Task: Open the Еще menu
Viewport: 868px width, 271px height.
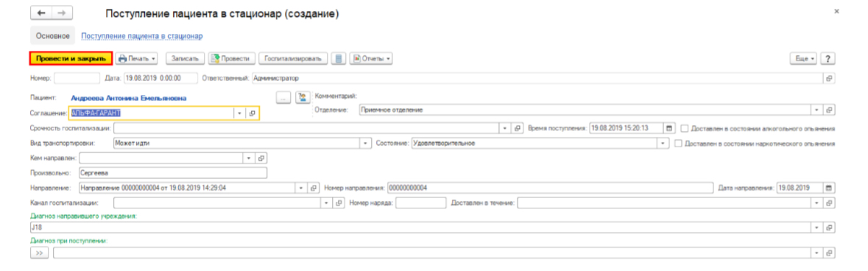Action: pyautogui.click(x=803, y=58)
